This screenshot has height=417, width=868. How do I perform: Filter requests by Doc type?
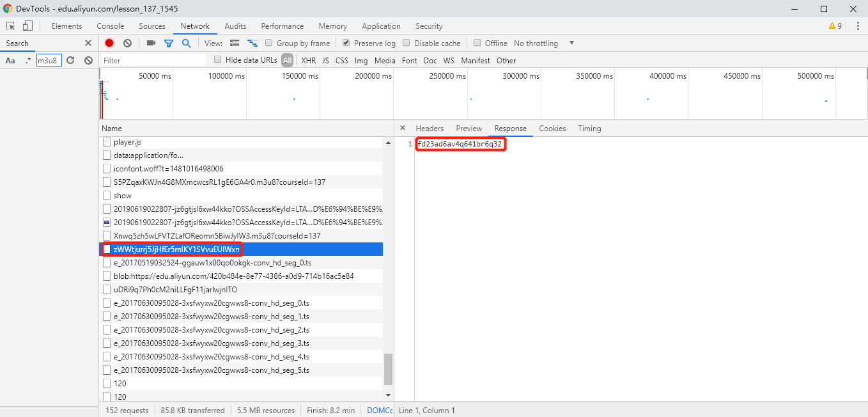click(430, 60)
